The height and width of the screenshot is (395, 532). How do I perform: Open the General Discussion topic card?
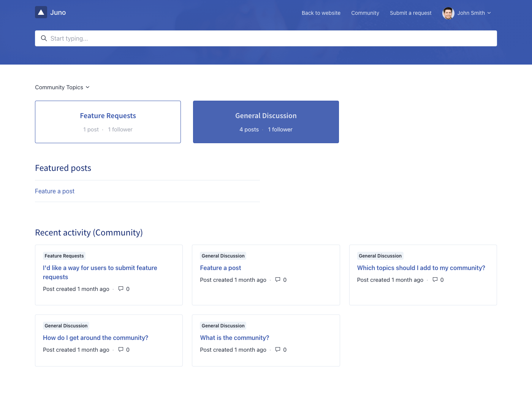[266, 122]
